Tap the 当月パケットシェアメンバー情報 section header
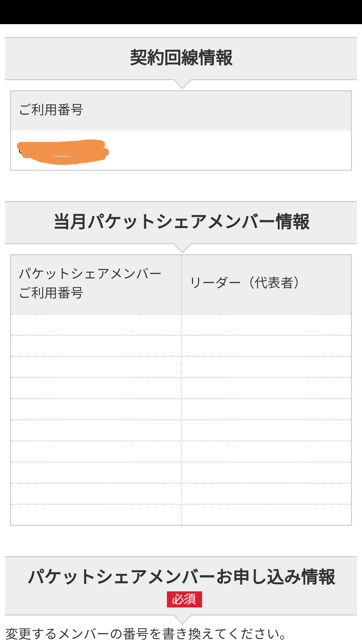This screenshot has height=644, width=362. tap(181, 222)
